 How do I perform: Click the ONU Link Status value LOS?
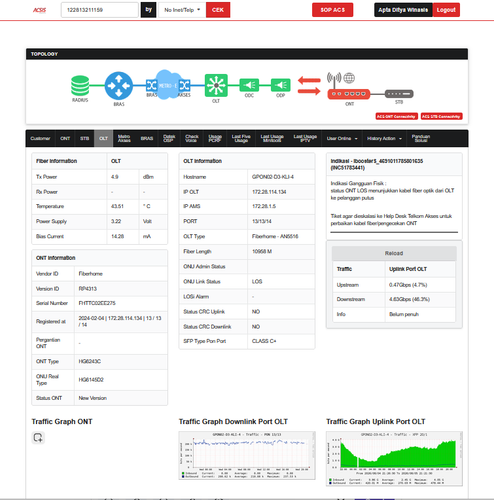click(257, 282)
